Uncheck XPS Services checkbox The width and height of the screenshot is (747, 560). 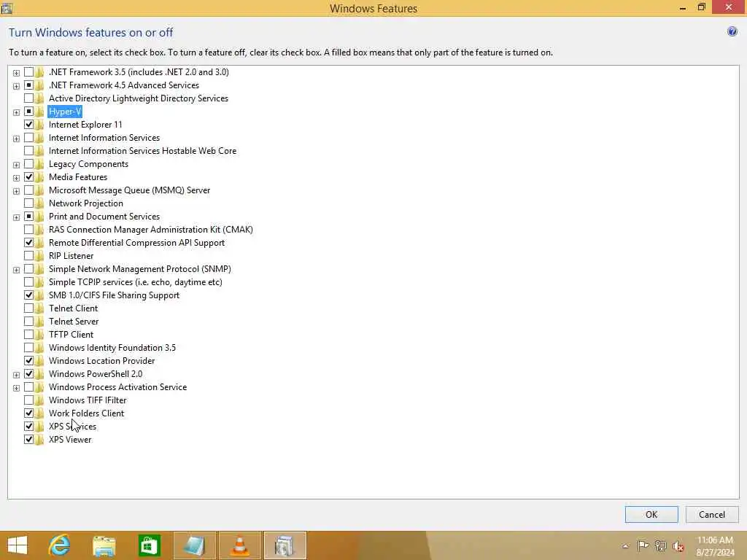point(28,426)
